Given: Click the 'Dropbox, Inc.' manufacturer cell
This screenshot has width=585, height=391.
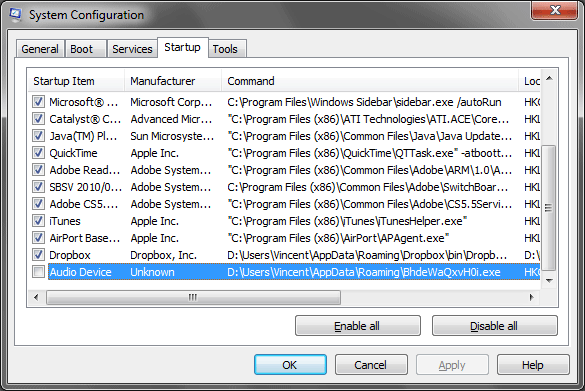Looking at the screenshot, I should point(163,255).
